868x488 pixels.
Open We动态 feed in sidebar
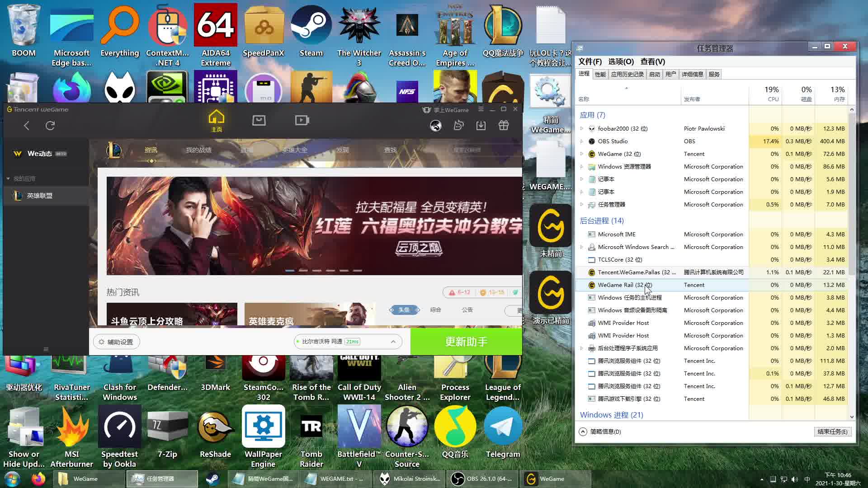(40, 154)
